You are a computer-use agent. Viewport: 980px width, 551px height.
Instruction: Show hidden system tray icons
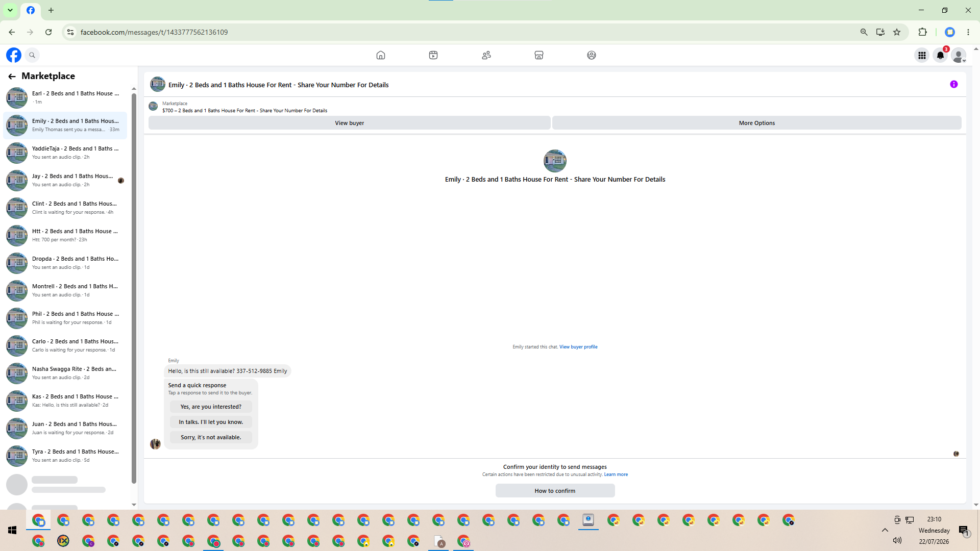885,530
